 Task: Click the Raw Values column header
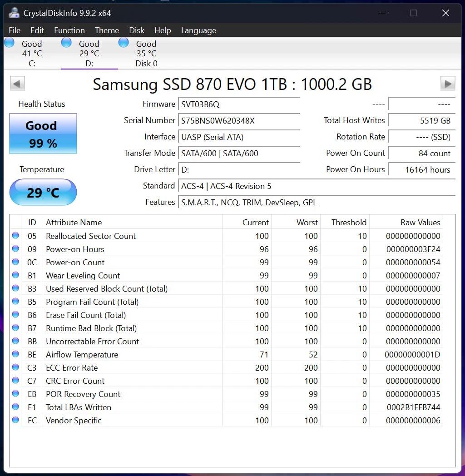click(406, 222)
